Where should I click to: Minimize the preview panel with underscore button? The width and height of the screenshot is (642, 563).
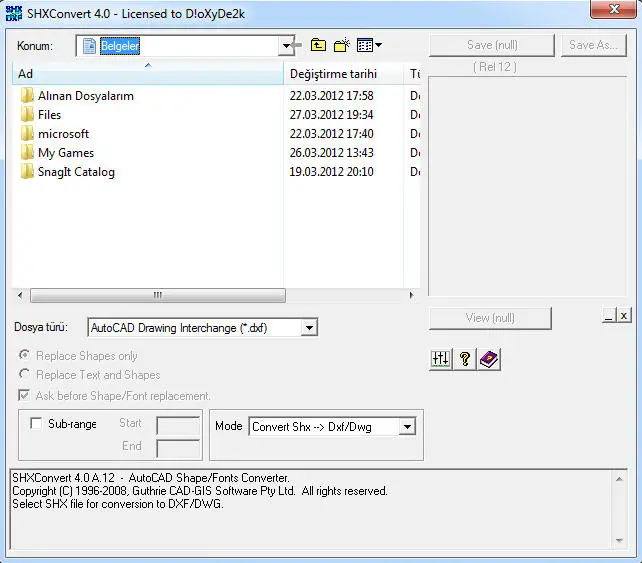609,316
